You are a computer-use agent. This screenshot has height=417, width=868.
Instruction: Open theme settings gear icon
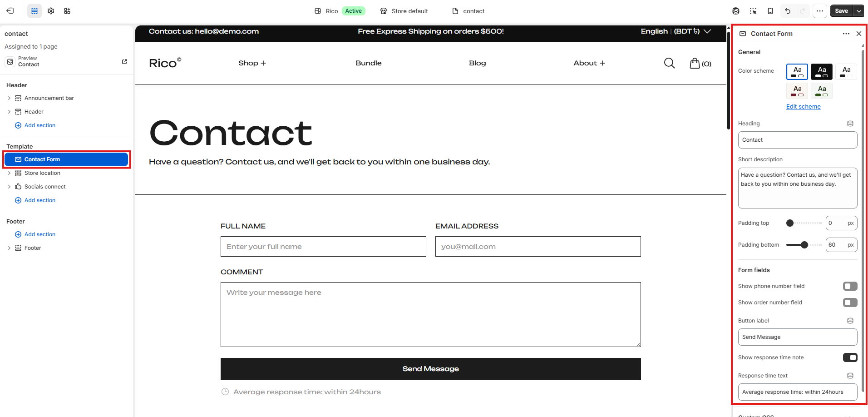(51, 11)
